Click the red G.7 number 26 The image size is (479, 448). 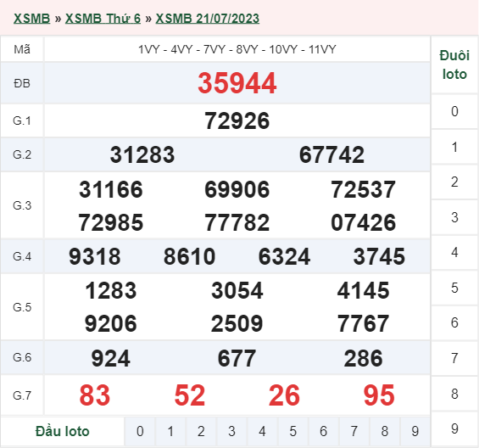tap(284, 395)
